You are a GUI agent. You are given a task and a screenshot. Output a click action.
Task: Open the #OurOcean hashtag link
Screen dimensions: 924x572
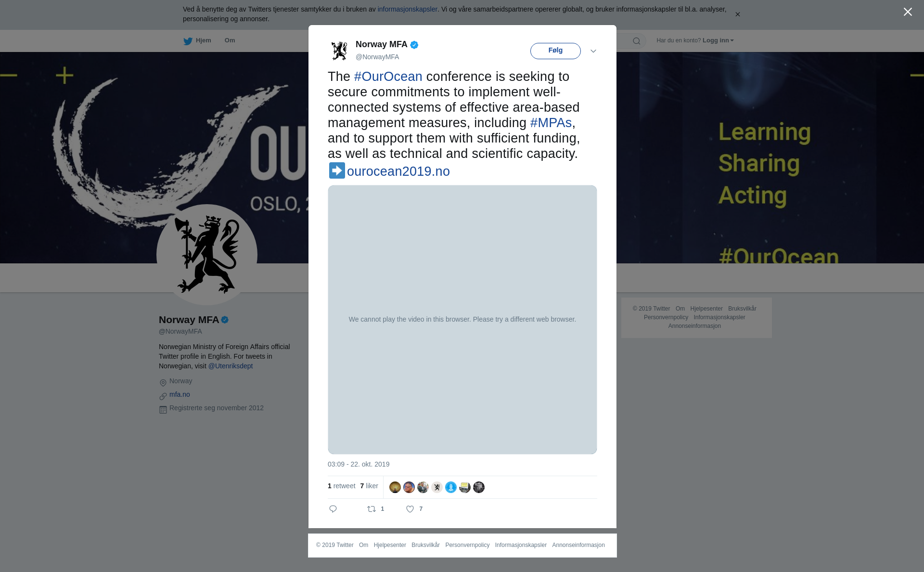tap(388, 77)
